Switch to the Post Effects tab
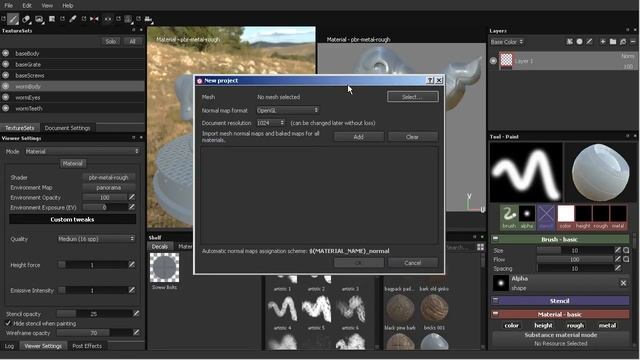This screenshot has height=360, width=640. click(87, 346)
